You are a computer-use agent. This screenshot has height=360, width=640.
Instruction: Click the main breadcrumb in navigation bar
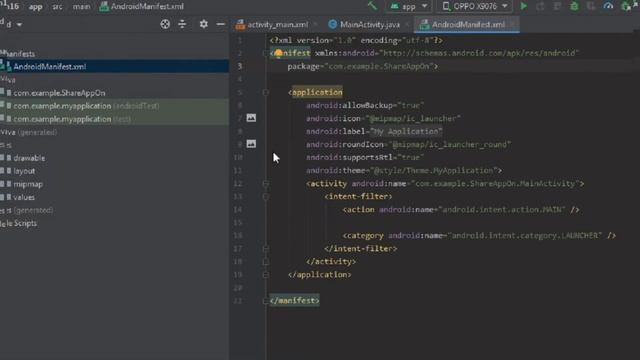point(81,6)
